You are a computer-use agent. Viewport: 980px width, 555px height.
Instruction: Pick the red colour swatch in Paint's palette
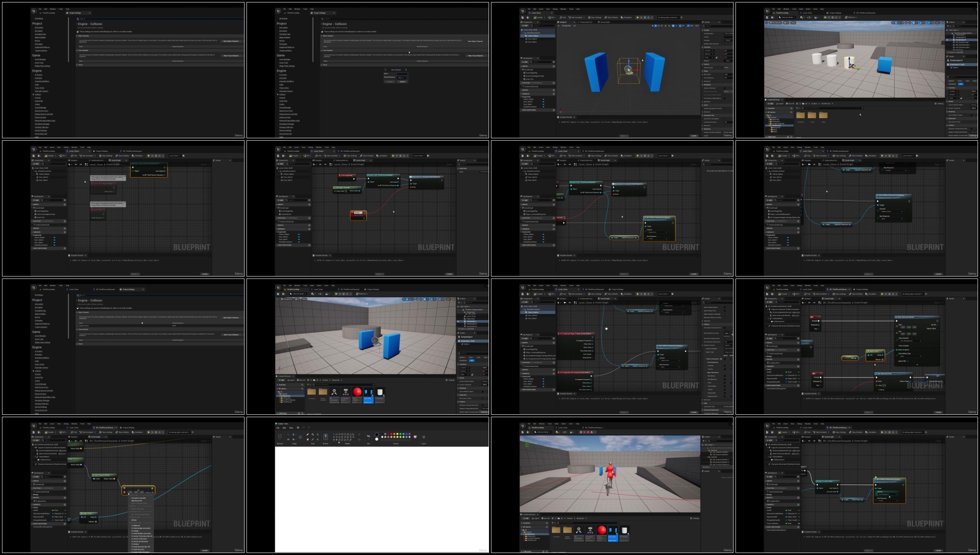[391, 434]
